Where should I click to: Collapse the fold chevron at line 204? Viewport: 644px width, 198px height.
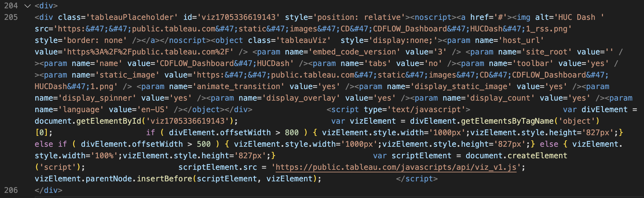(28, 6)
